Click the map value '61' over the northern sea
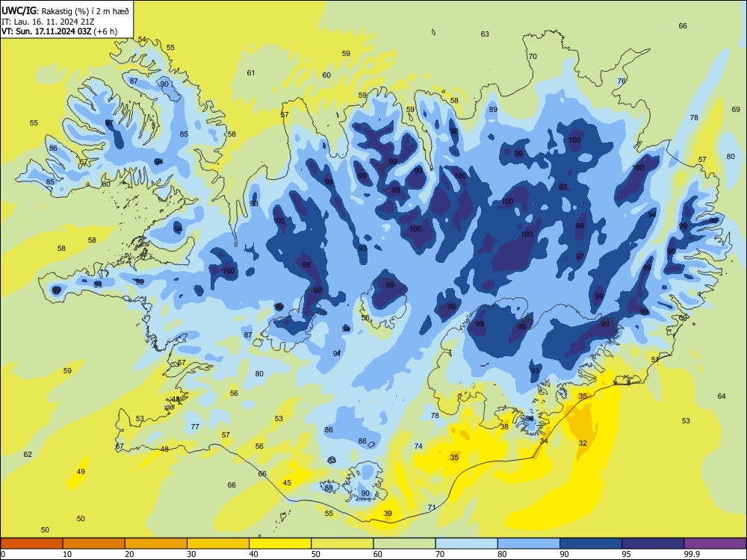 tap(250, 73)
